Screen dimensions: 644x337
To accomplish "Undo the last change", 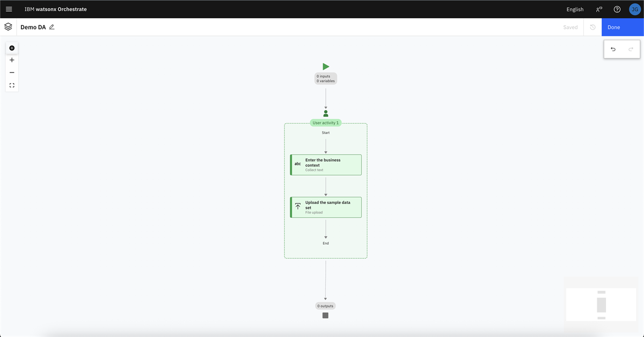I will tap(613, 49).
